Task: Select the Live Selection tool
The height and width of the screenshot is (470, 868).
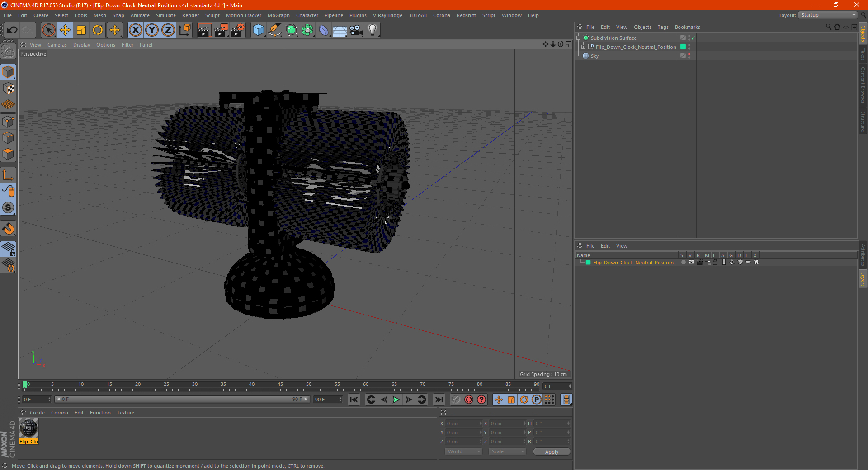Action: tap(48, 30)
